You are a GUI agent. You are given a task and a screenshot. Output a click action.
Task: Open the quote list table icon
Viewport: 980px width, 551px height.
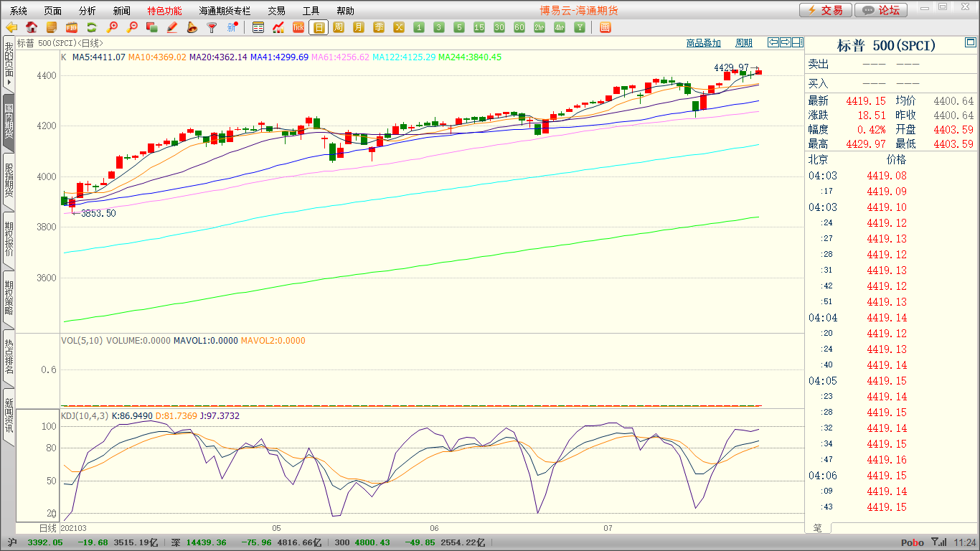[258, 28]
